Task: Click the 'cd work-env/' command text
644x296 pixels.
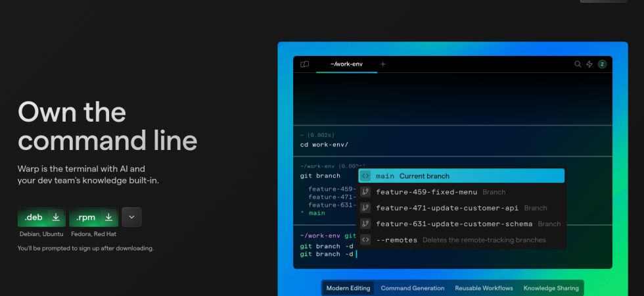Action: (x=324, y=145)
